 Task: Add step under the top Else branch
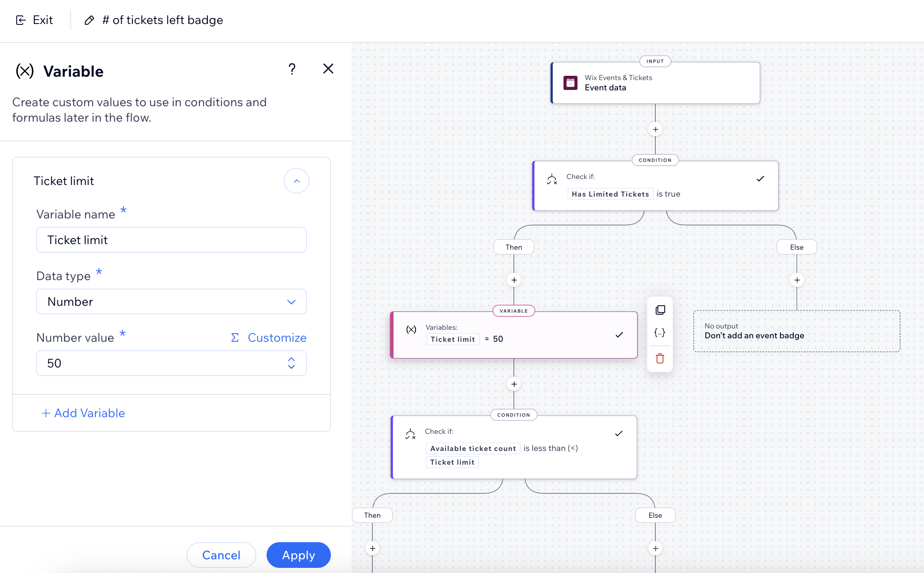pyautogui.click(x=797, y=280)
